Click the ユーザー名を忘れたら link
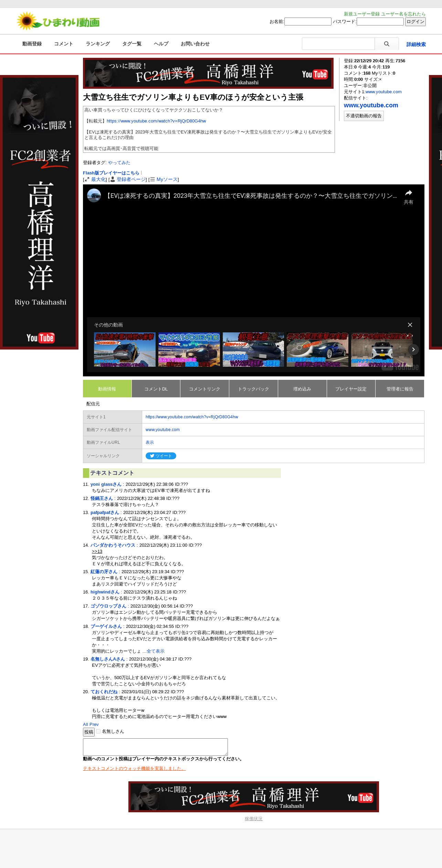Viewport: 442px width, 868px height. (x=403, y=14)
